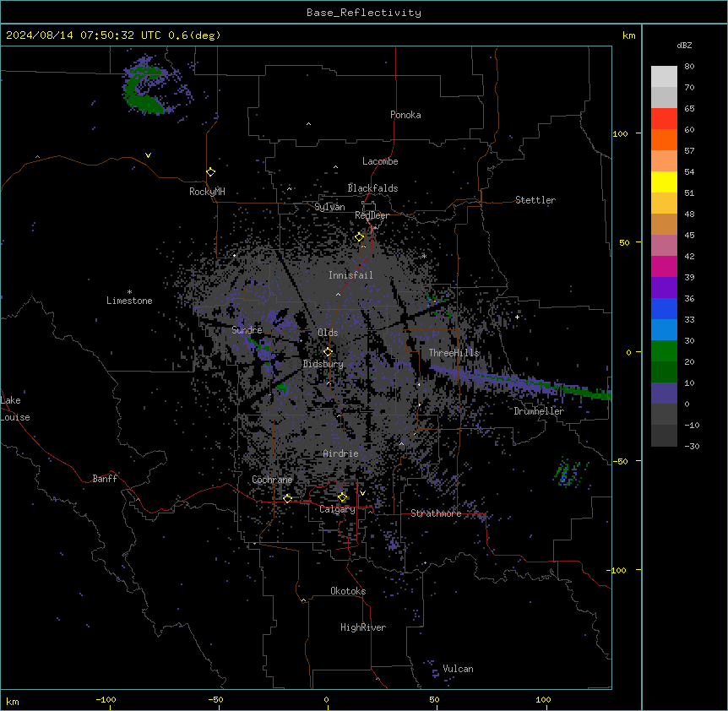Select the yellow 54 dBZ color swatch
This screenshot has width=728, height=711.
tap(664, 182)
